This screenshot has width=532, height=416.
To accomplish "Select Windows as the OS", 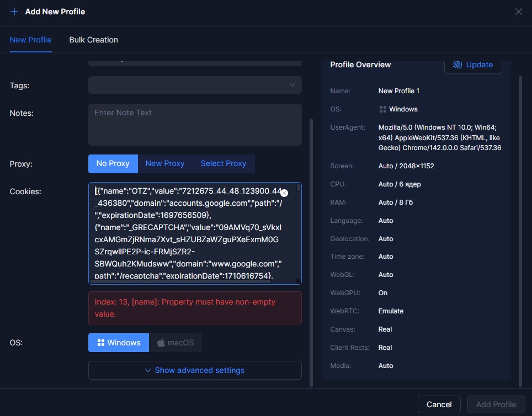I will 119,343.
